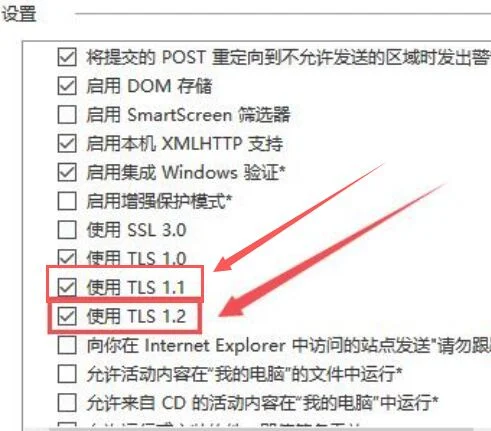
Task: Toggle 启用集成 Windows 验证 checkbox
Action: (x=67, y=172)
